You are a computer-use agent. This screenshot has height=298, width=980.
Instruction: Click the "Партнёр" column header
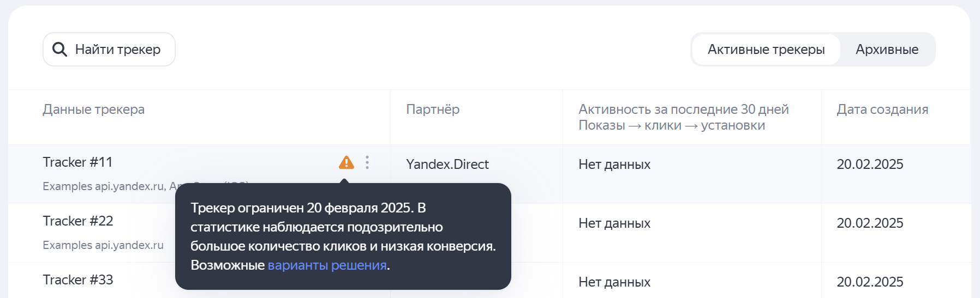(x=433, y=110)
